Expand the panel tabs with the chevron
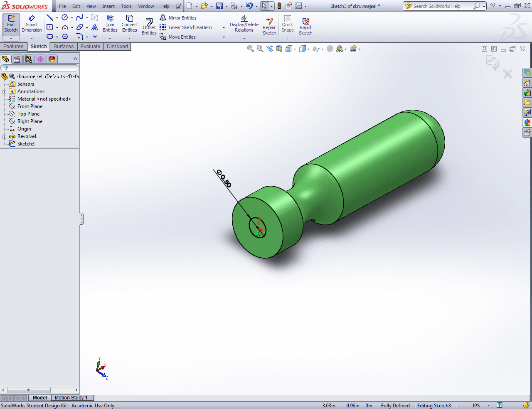This screenshot has height=409, width=532. 75,59
